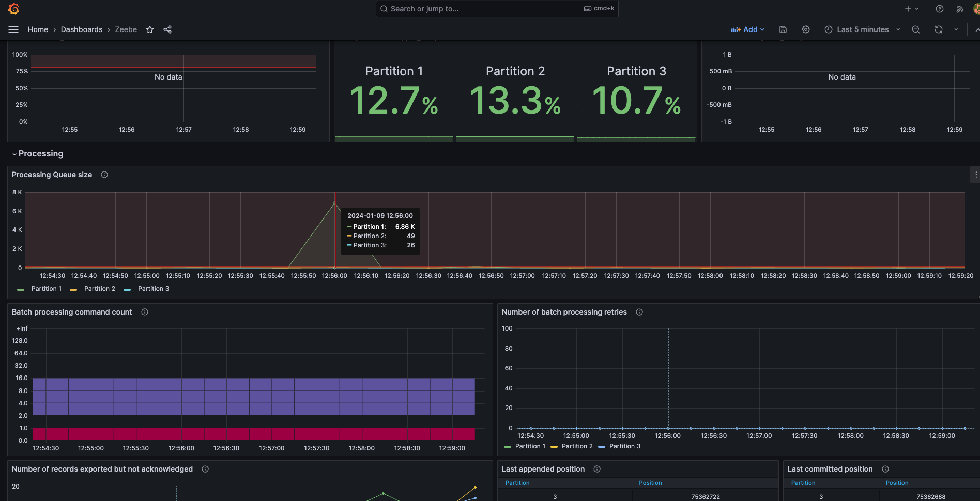The image size is (980, 501).
Task: Click the queue size peak data point
Action: (x=334, y=202)
